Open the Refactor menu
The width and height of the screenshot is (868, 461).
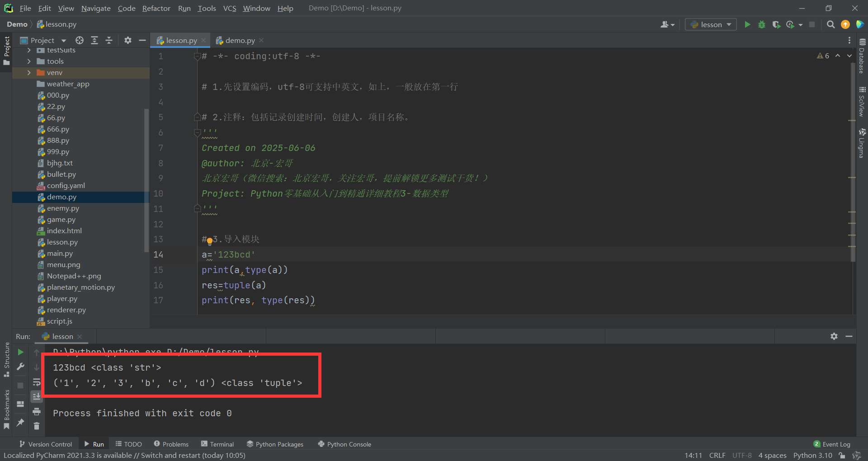[156, 8]
